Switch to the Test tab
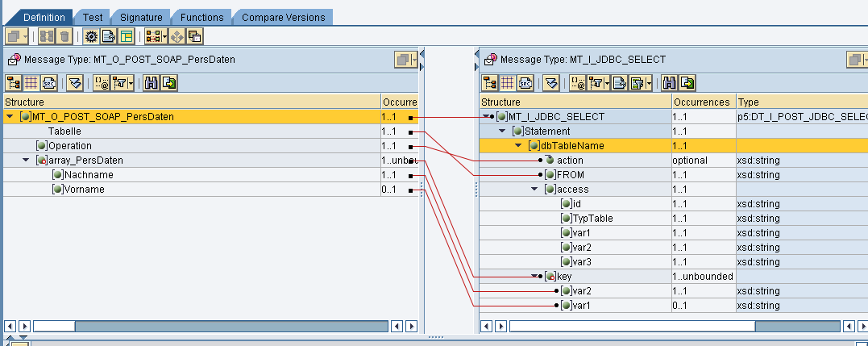 pos(93,17)
